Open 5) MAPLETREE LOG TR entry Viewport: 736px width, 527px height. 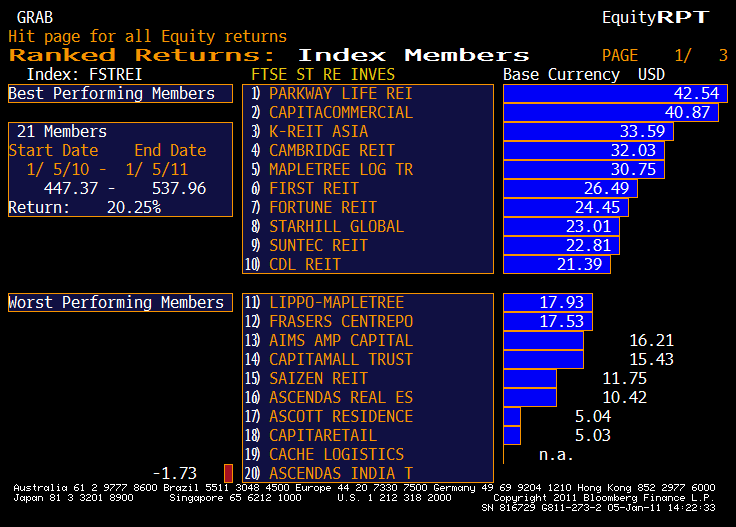tap(368, 169)
